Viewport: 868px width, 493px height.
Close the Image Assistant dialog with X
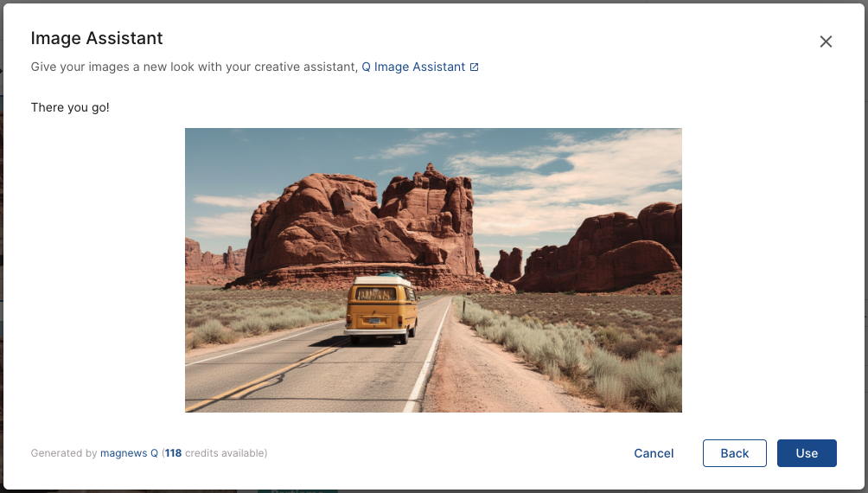click(826, 42)
